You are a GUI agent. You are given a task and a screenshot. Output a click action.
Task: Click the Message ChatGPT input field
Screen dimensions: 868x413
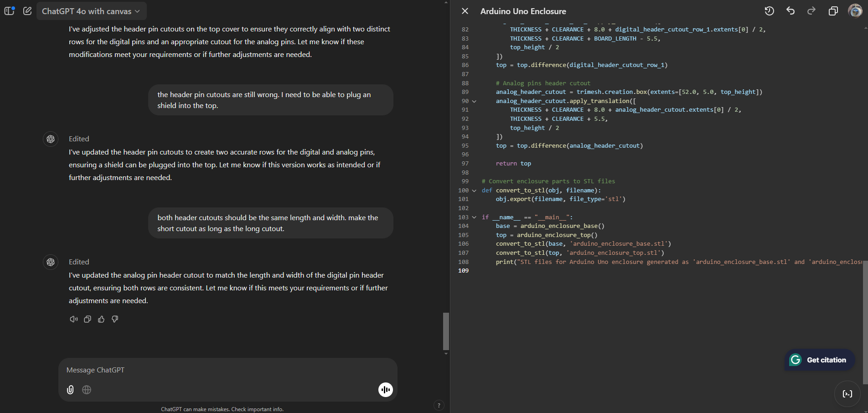228,370
